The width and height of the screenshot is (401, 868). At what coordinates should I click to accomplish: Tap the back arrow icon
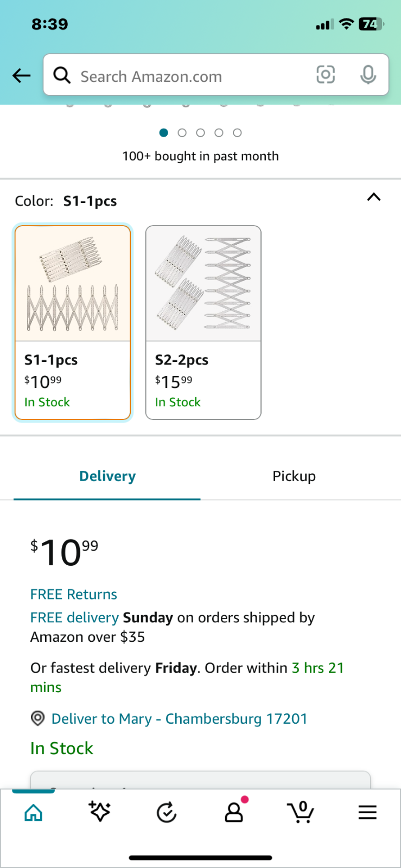pyautogui.click(x=22, y=75)
